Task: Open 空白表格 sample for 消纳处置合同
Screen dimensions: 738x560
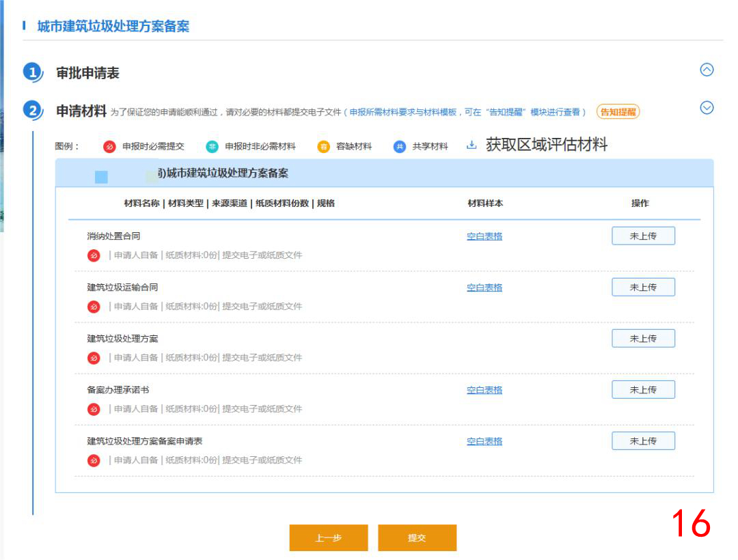Action: pos(484,236)
